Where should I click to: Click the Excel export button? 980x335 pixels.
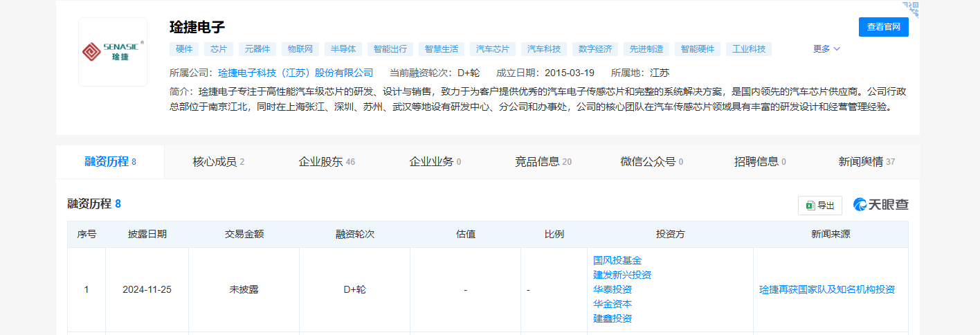click(x=819, y=206)
